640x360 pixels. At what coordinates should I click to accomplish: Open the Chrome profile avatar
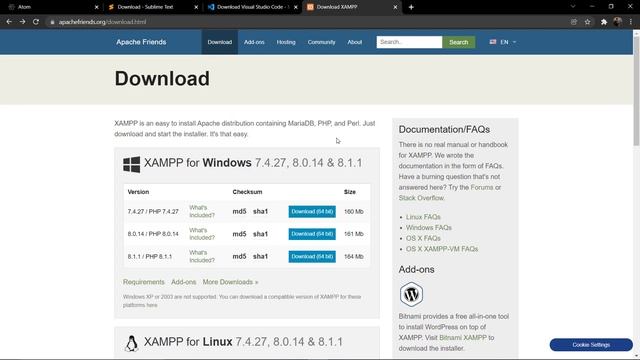click(618, 22)
